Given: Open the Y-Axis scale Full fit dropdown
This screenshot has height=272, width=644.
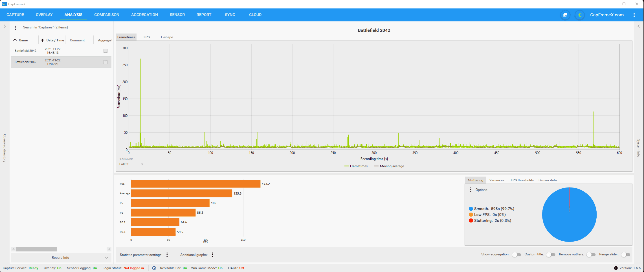Looking at the screenshot, I should pyautogui.click(x=131, y=164).
